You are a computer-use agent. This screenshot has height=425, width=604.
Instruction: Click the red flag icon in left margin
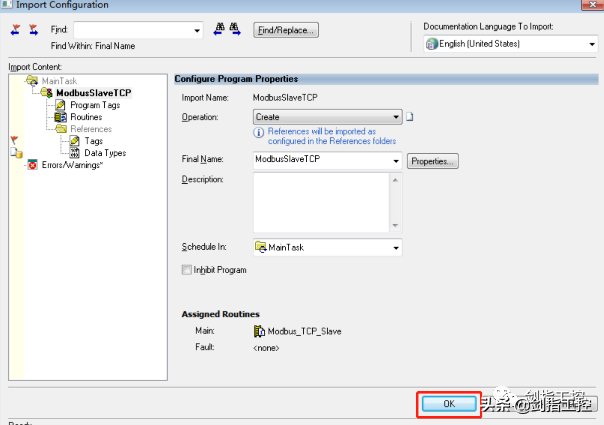coord(14,138)
